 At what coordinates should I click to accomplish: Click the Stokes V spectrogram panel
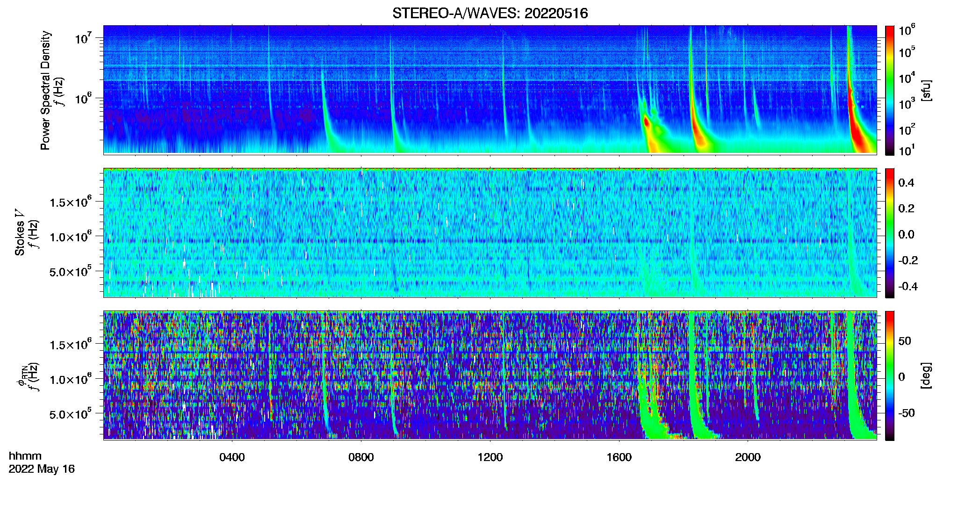click(x=490, y=232)
